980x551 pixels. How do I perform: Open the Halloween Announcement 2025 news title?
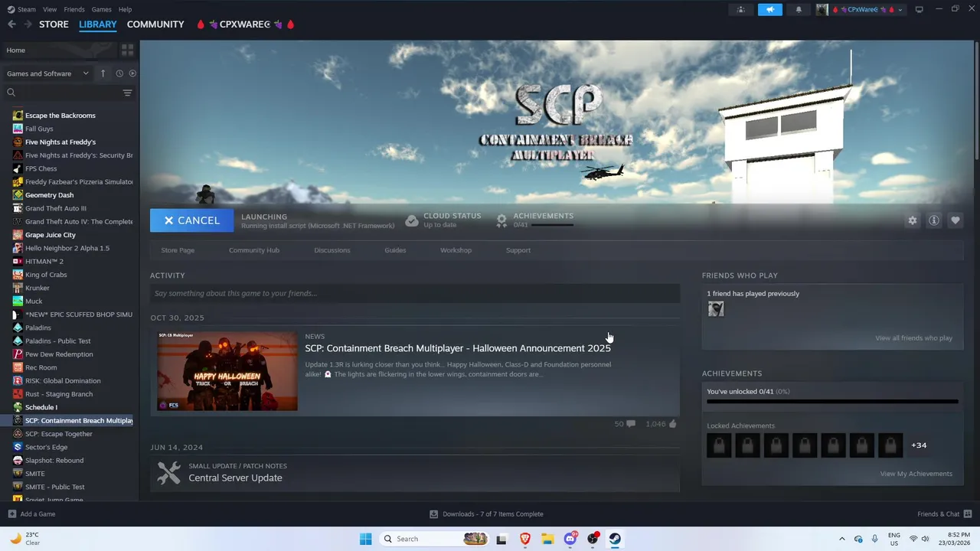[458, 348]
